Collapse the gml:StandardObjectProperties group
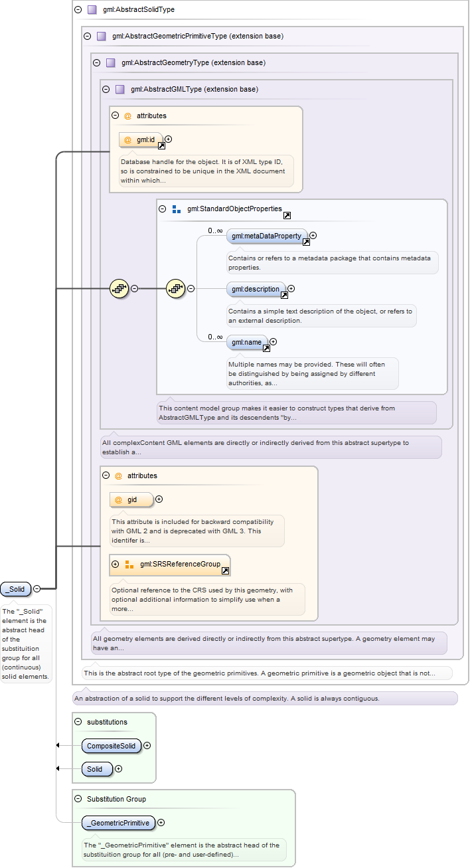 [163, 209]
